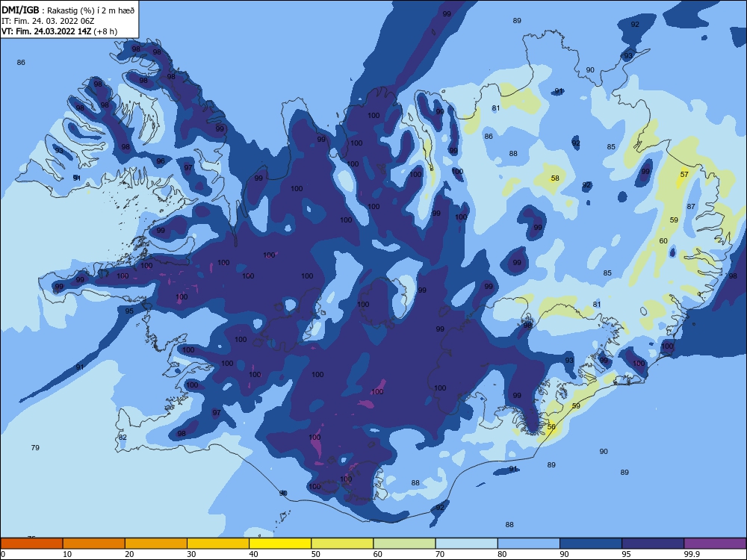
Task: Click the value 87 near the east fjords
Action: click(691, 206)
